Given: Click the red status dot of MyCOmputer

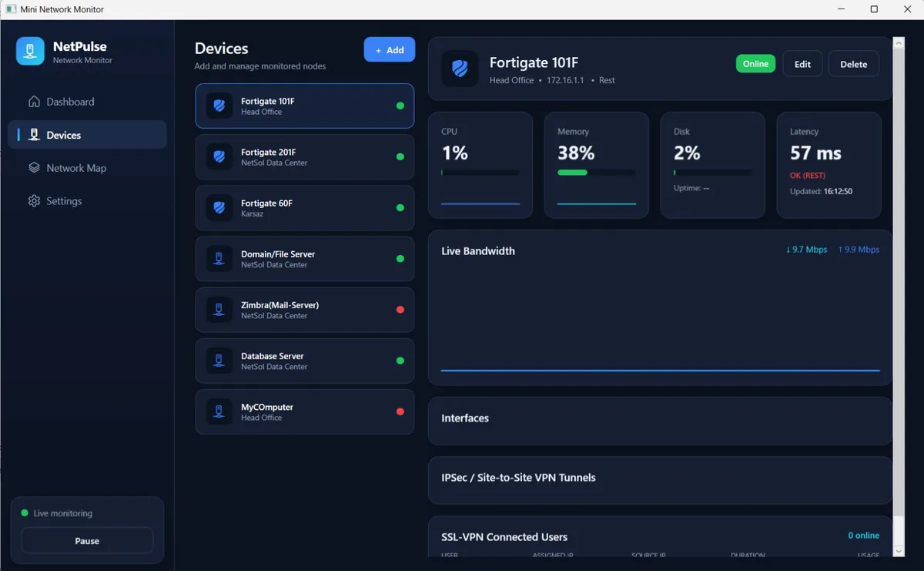Looking at the screenshot, I should click(400, 411).
